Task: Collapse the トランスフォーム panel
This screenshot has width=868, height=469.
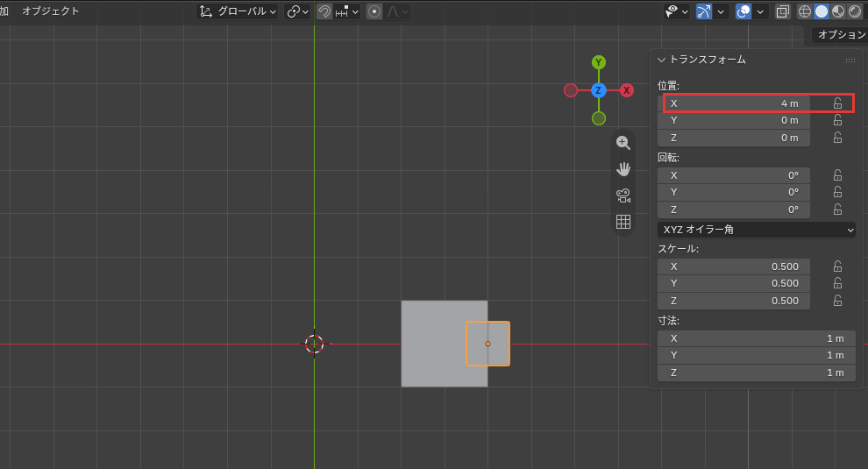Action: pyautogui.click(x=661, y=60)
